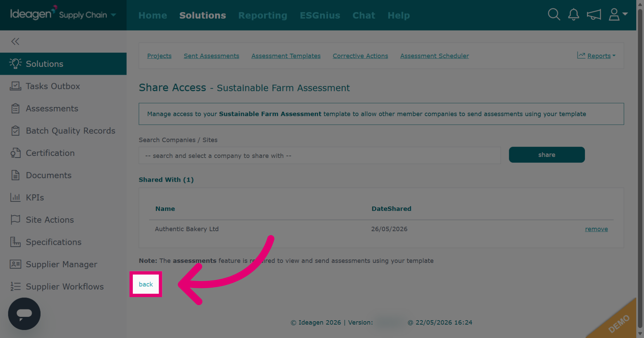
Task: Open Specifications sidebar item
Action: 63,242
